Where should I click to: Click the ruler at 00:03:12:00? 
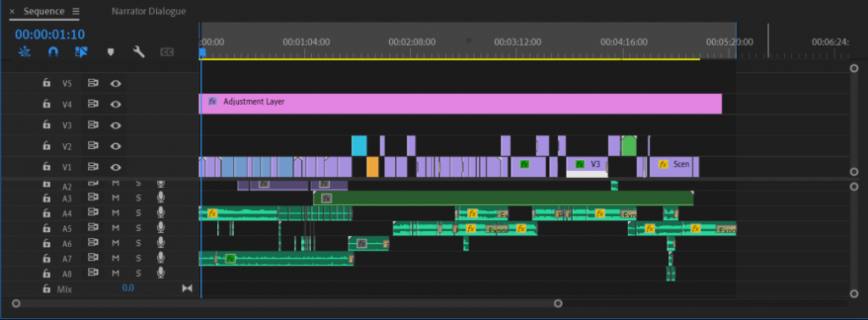518,41
